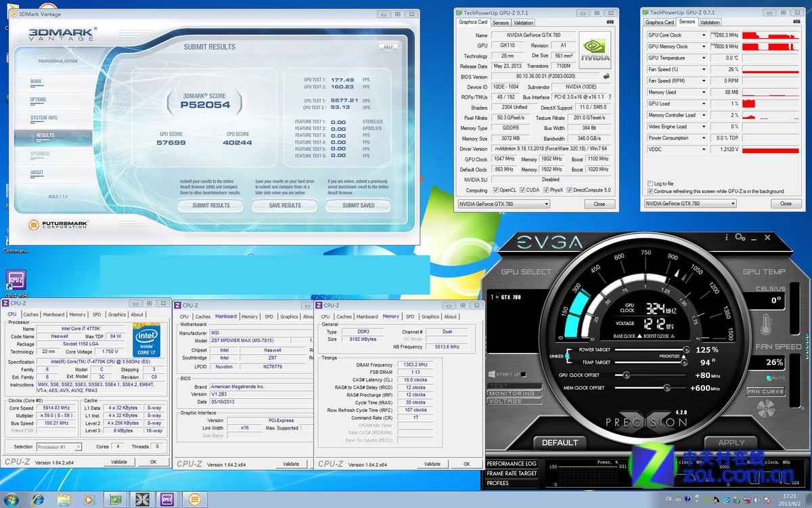Screen dimensions: 812x508
Task: Enable the Log to file checkbox
Action: [x=650, y=184]
